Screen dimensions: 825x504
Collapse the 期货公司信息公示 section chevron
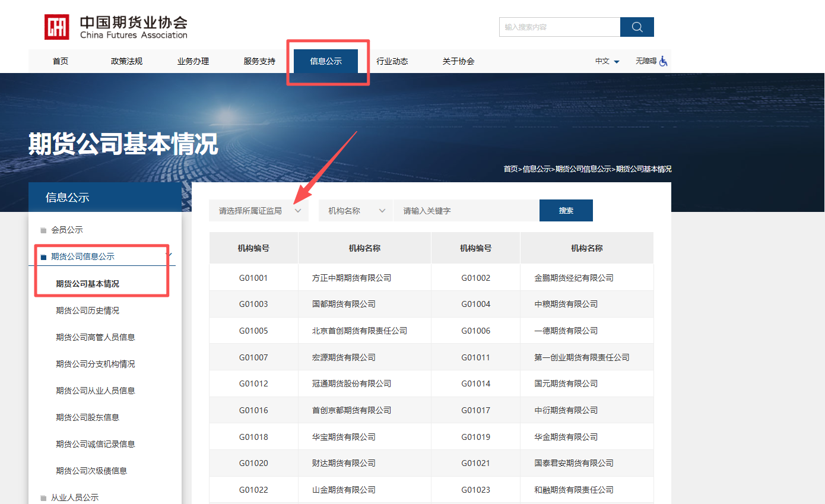(x=169, y=255)
